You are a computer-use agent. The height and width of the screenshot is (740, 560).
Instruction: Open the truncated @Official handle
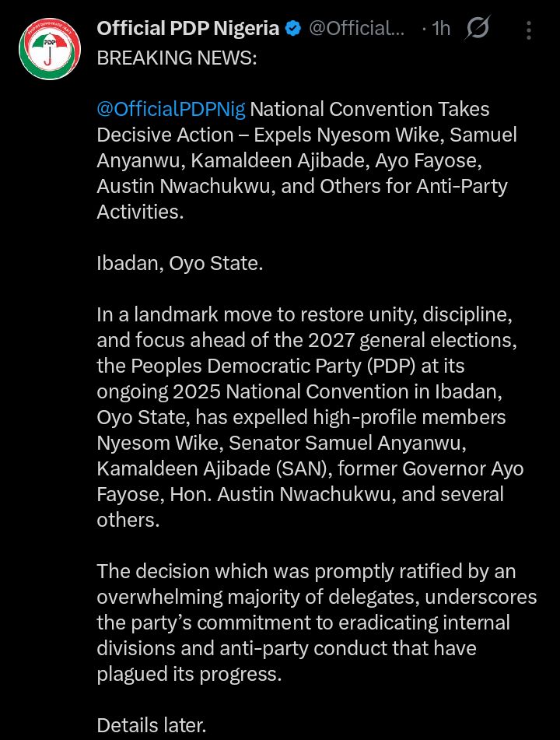pos(357,30)
